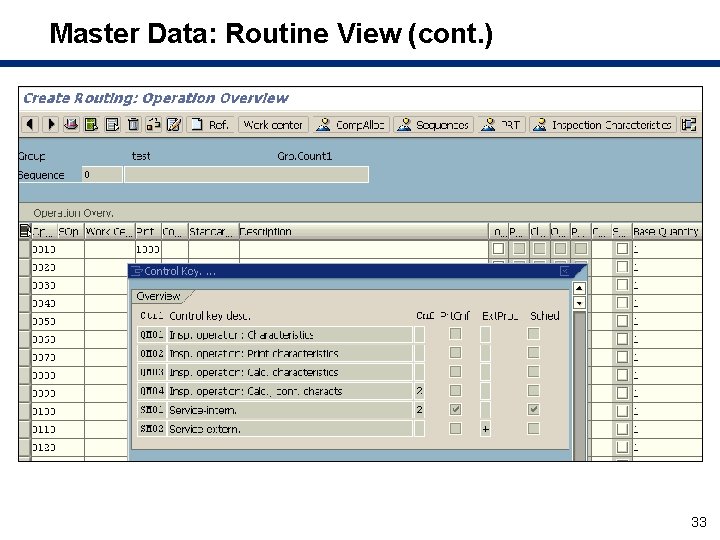This screenshot has width=720, height=540.
Task: Tick first checkbox in operation row 0010
Action: click(498, 248)
